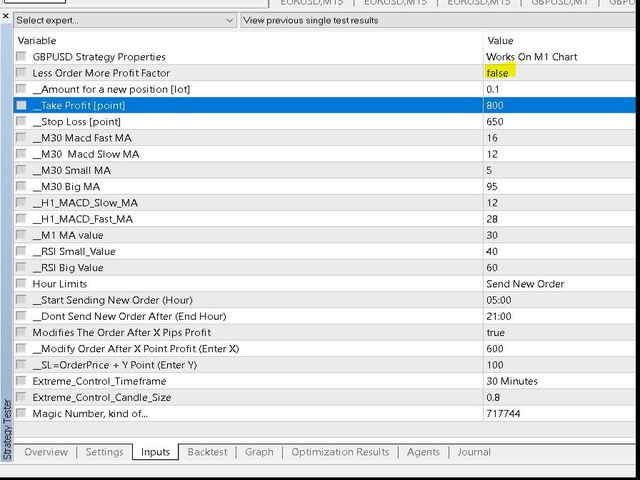The height and width of the screenshot is (480, 640).
Task: Click the end hour value 21:00
Action: pos(499,316)
